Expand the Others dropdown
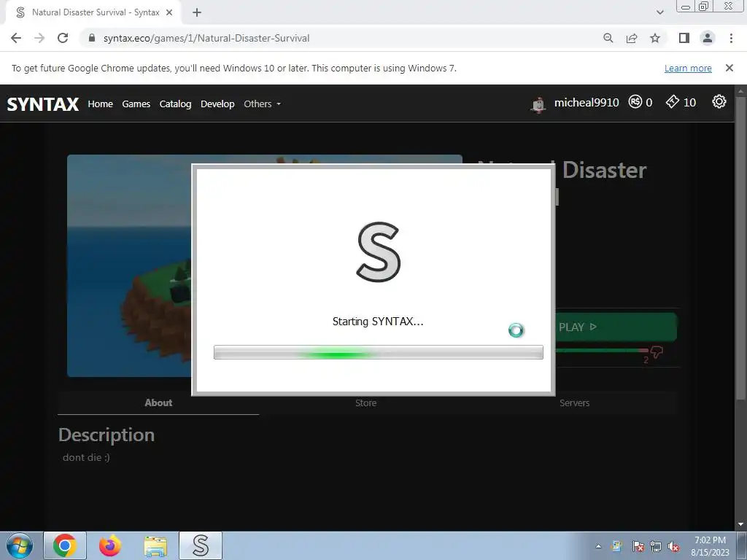This screenshot has height=560, width=747. click(262, 104)
